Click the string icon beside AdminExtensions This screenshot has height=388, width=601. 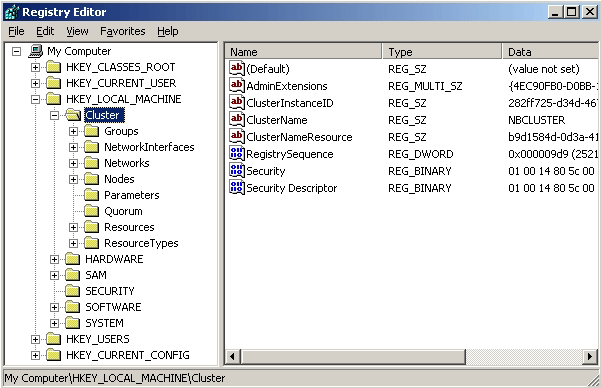(x=236, y=85)
